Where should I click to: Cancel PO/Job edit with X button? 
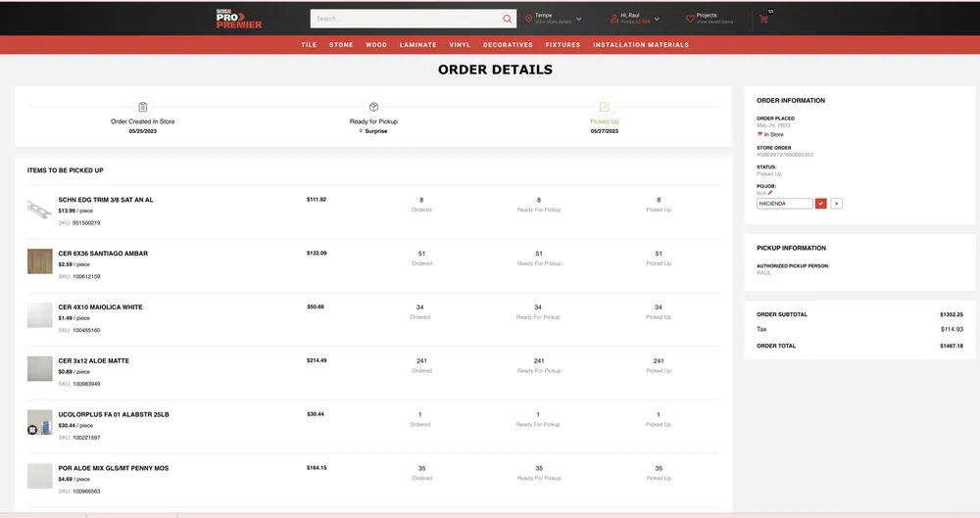(x=837, y=204)
